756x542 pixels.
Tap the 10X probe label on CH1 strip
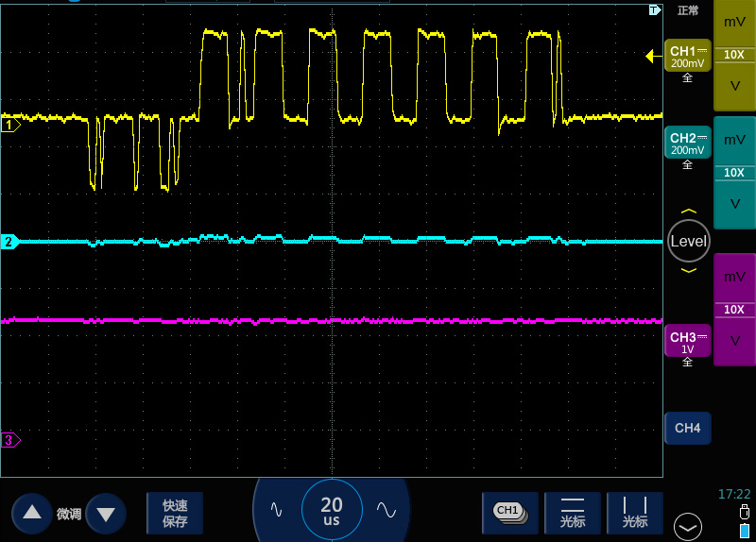coord(734,55)
